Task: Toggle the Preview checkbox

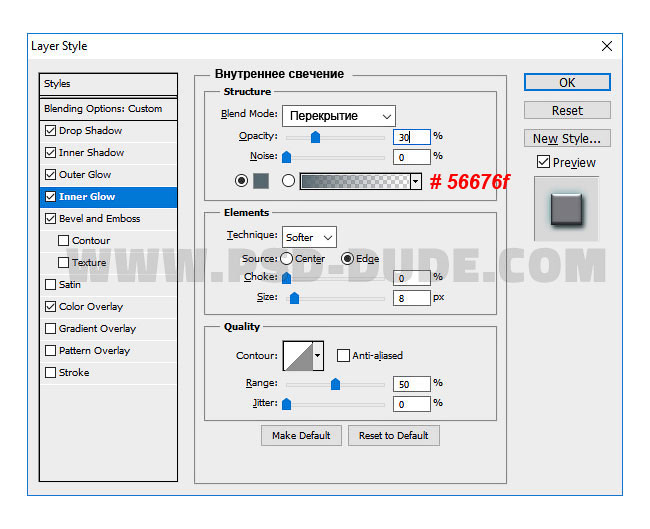Action: coord(543,162)
